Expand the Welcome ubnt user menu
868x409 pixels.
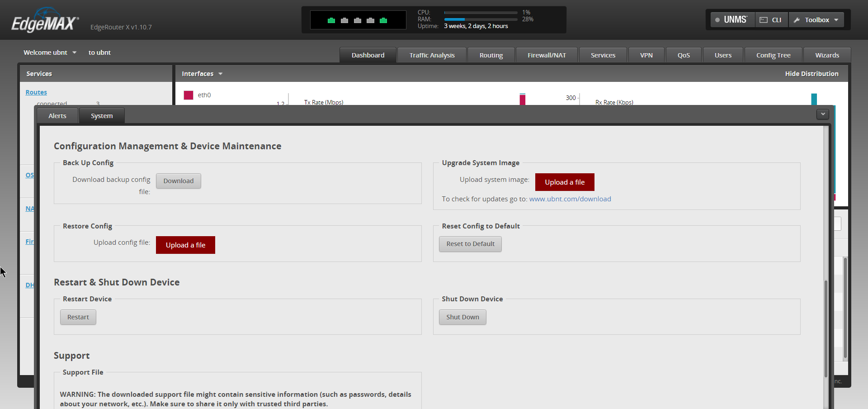point(50,52)
